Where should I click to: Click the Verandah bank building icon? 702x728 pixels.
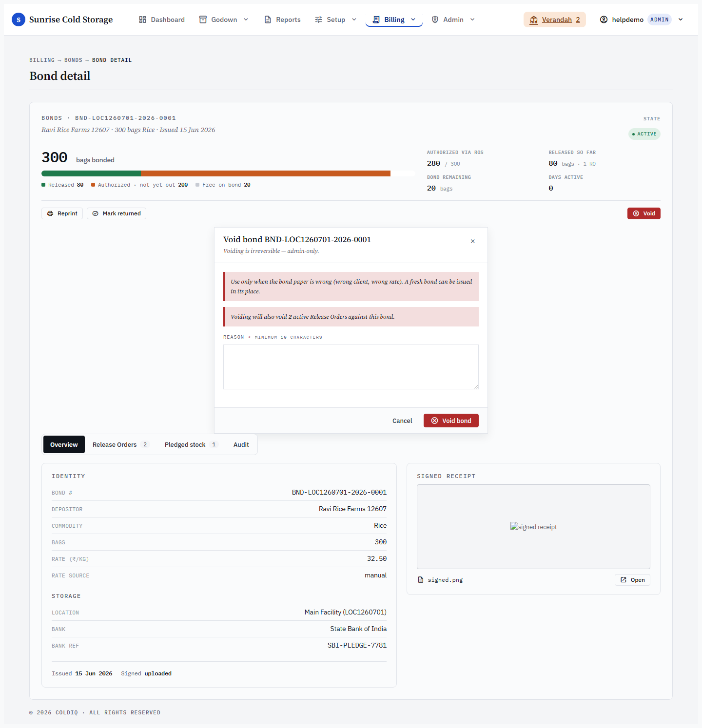[534, 19]
